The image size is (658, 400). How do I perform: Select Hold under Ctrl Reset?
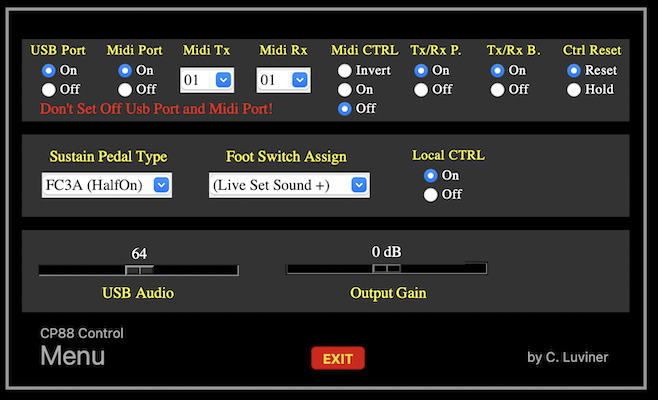coord(574,89)
